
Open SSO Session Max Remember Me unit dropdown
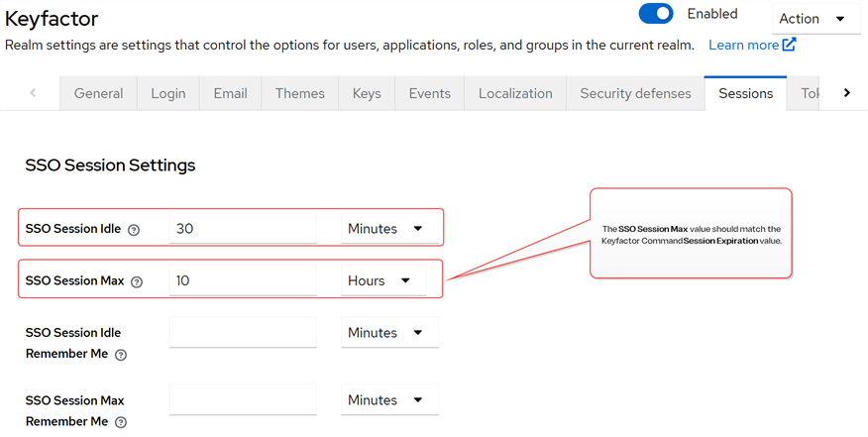(x=388, y=400)
